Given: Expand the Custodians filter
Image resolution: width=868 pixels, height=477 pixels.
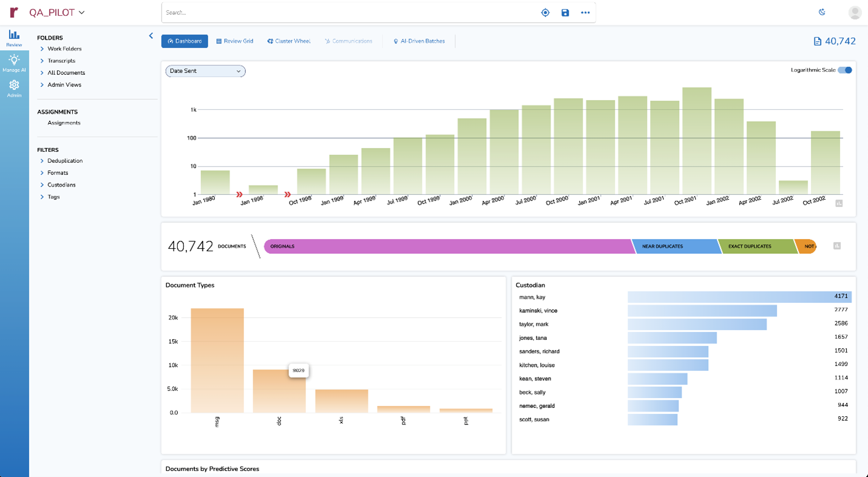Looking at the screenshot, I should [42, 184].
